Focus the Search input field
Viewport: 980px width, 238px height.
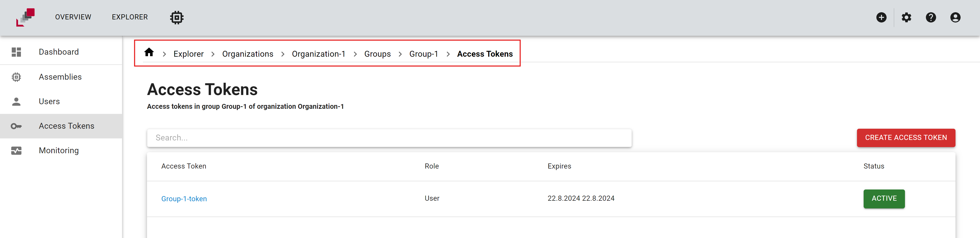click(389, 138)
